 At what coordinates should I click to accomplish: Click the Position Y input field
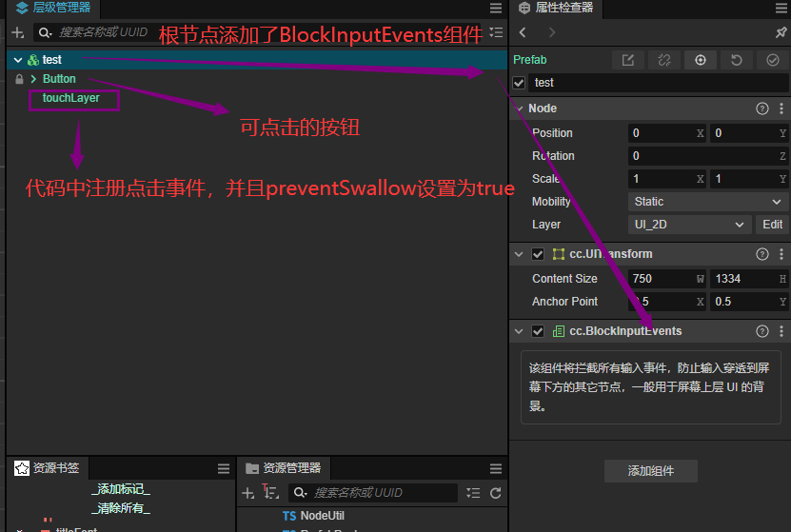tap(749, 133)
